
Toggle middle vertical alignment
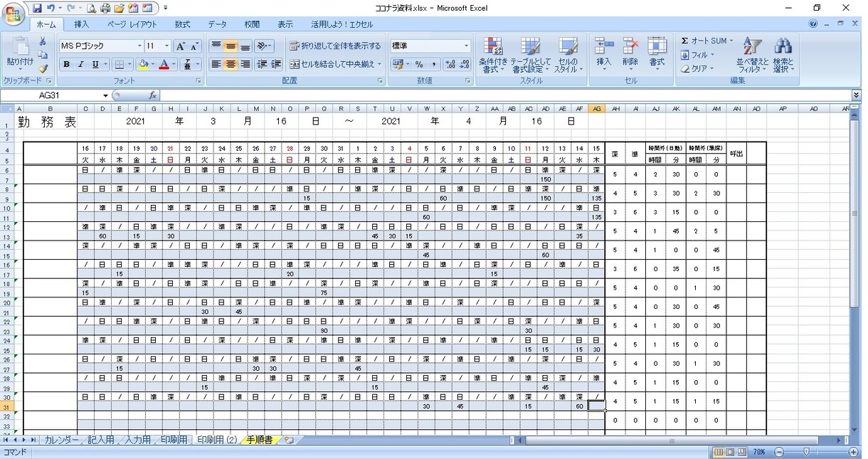(231, 46)
